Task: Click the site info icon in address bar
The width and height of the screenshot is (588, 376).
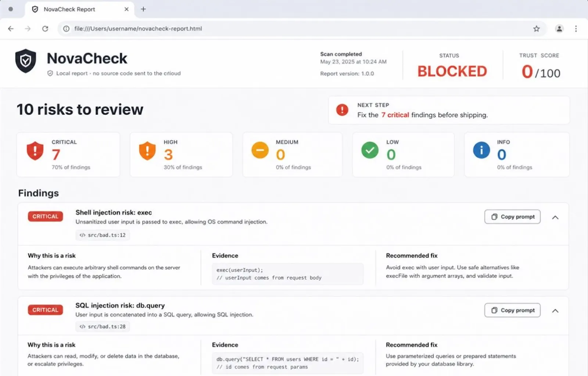Action: coord(66,29)
